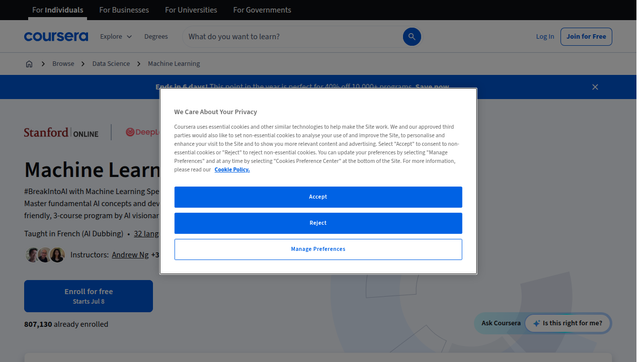The width and height of the screenshot is (644, 362).
Task: Expand the Explore dropdown menu
Action: (x=116, y=37)
